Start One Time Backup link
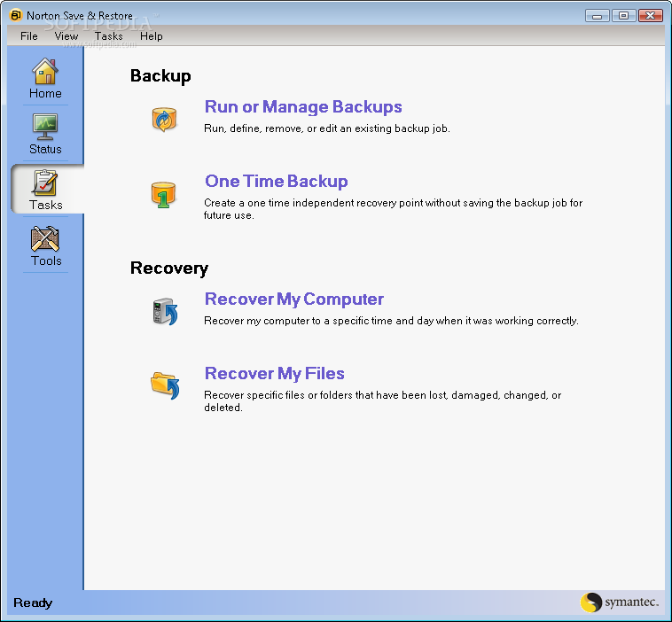Image resolution: width=672 pixels, height=622 pixels. pyautogui.click(x=277, y=182)
